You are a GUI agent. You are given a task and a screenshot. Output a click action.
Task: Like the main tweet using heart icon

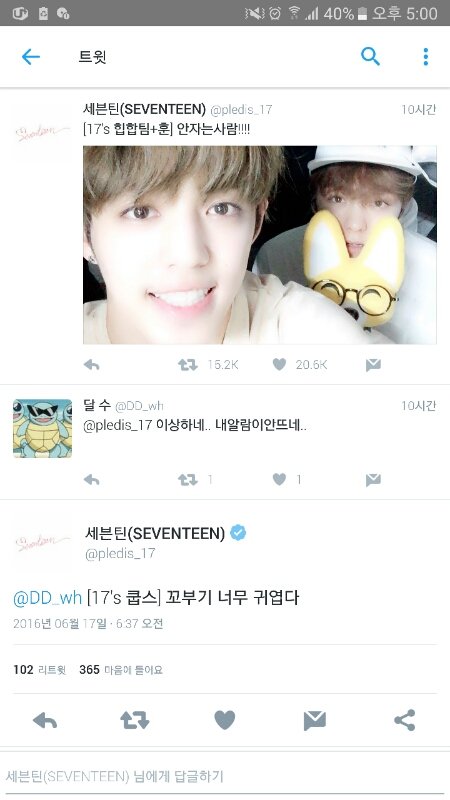pyautogui.click(x=224, y=720)
